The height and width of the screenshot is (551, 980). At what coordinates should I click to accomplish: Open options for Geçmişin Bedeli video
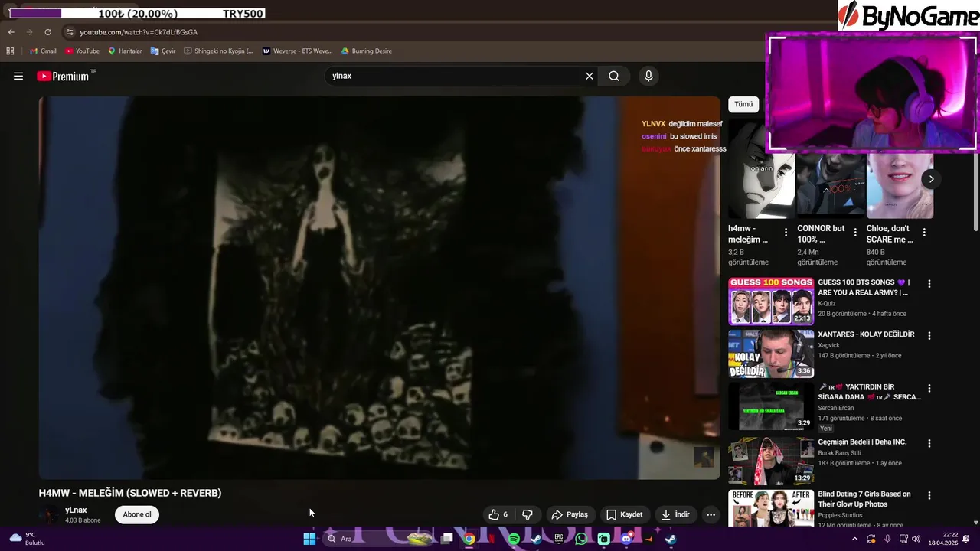[929, 443]
